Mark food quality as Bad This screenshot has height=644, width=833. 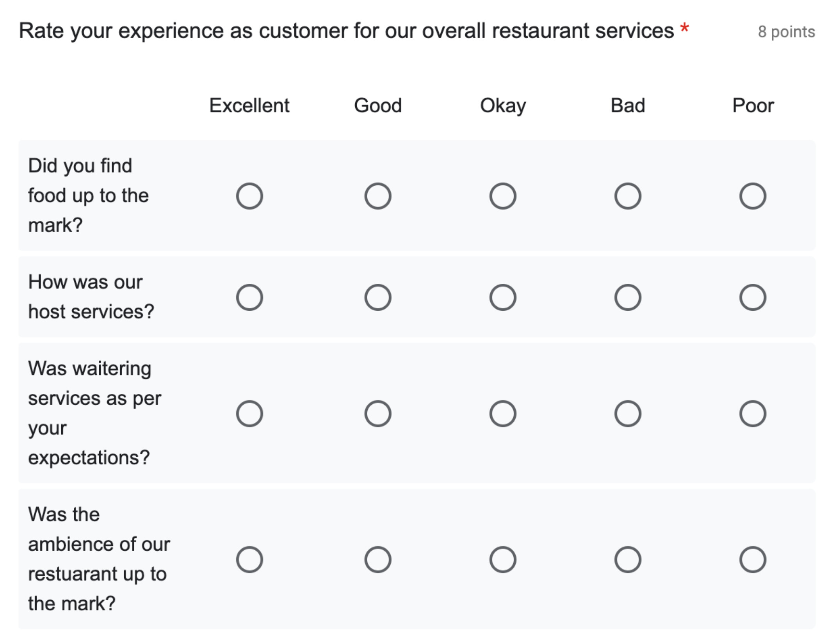[x=628, y=196]
